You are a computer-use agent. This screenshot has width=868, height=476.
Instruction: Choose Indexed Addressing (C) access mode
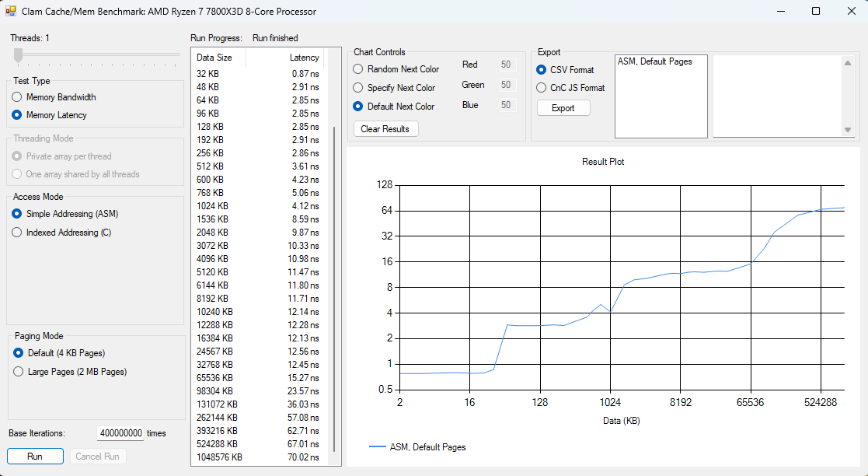pos(61,233)
